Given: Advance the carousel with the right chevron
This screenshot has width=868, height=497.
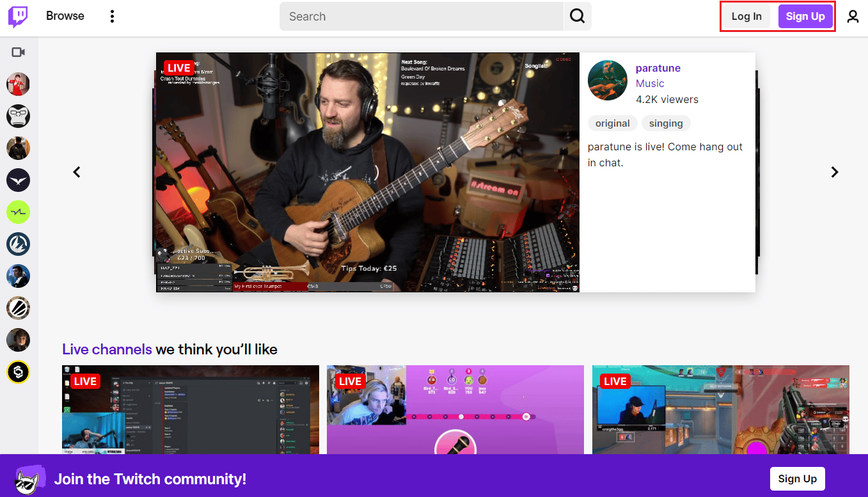Looking at the screenshot, I should [x=834, y=171].
